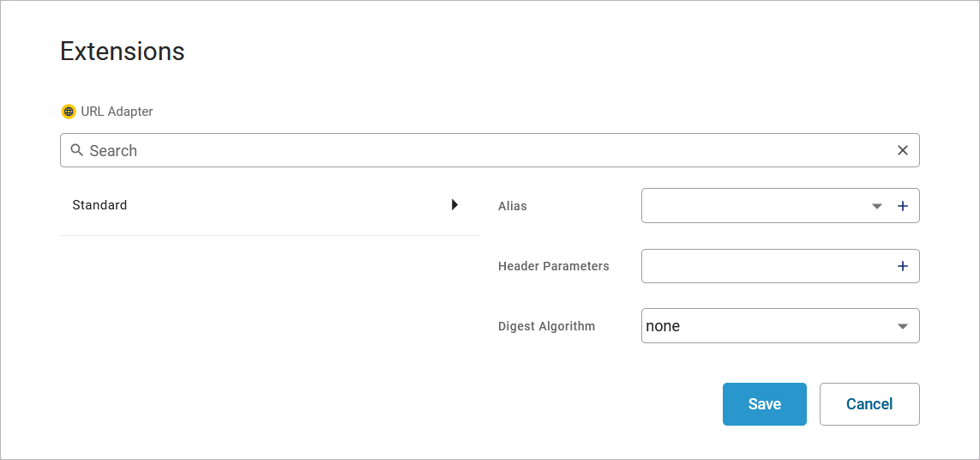Image resolution: width=980 pixels, height=460 pixels.
Task: Click the Header Parameters label
Action: [553, 266]
